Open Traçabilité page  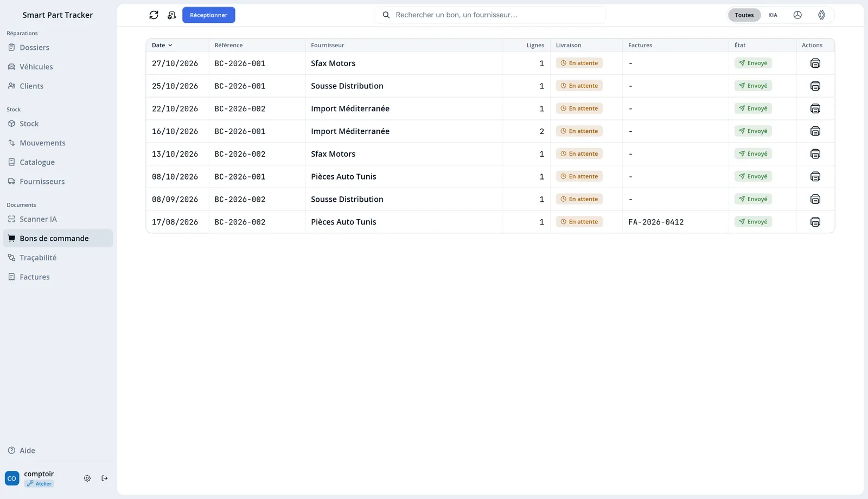58,258
